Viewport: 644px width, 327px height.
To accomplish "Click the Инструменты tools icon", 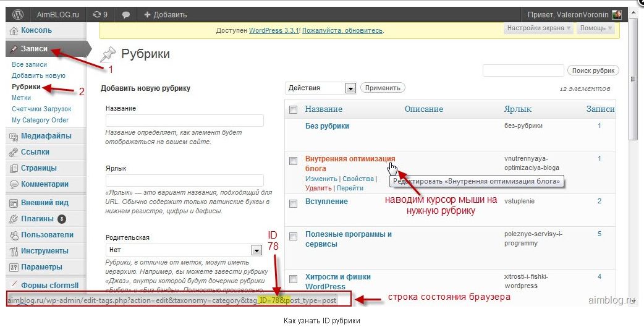I will tap(14, 251).
